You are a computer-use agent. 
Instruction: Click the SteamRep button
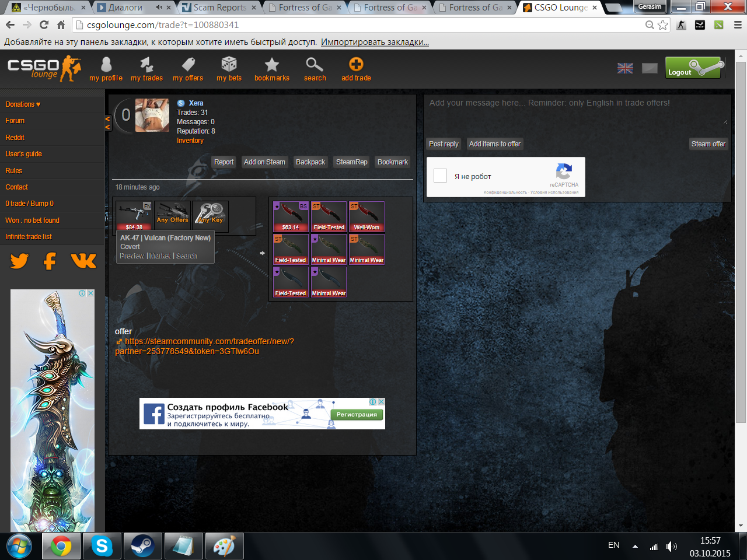(351, 162)
